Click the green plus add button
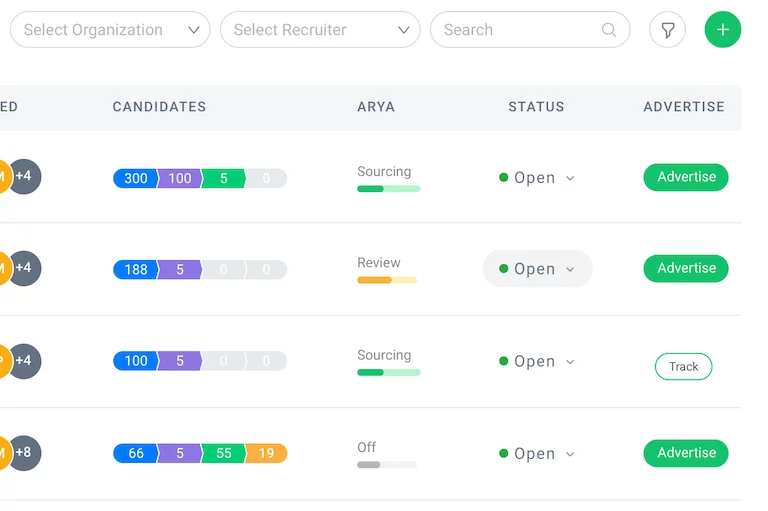The width and height of the screenshot is (768, 511). coord(723,30)
